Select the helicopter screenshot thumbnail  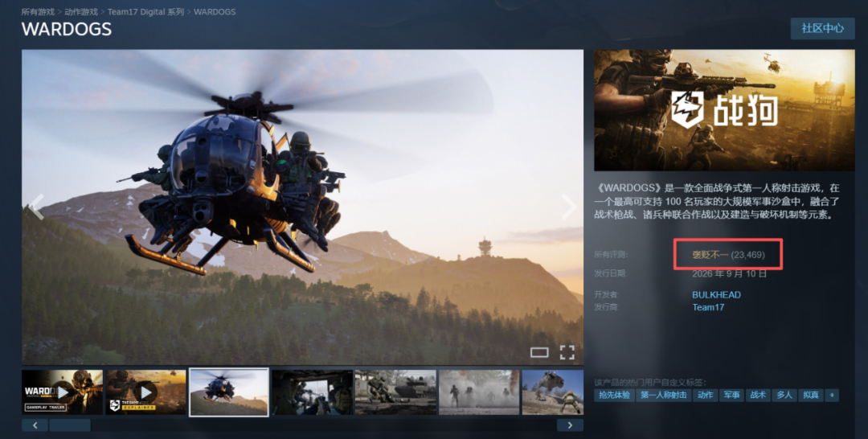(228, 392)
